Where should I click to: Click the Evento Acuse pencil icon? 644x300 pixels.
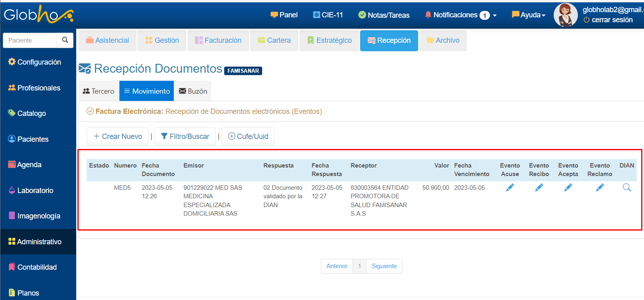(x=510, y=187)
